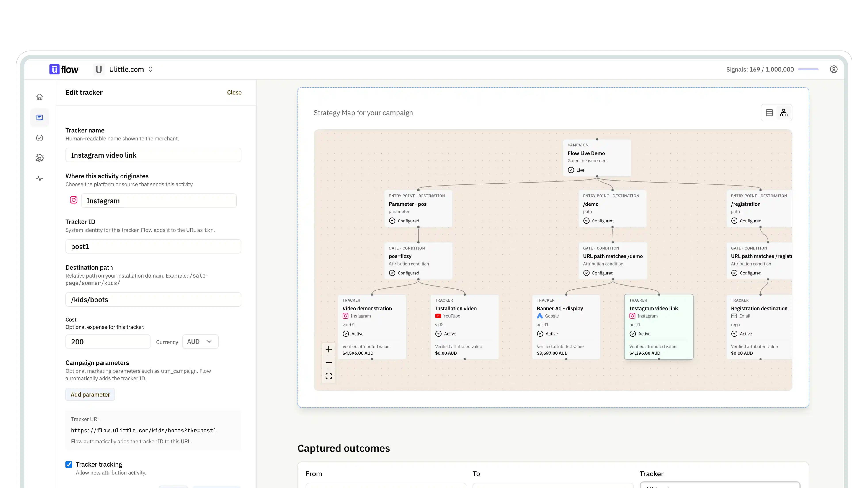Click Configured check icon on /demo entry point
Viewport: 868px width, 488px height.
pyautogui.click(x=586, y=221)
